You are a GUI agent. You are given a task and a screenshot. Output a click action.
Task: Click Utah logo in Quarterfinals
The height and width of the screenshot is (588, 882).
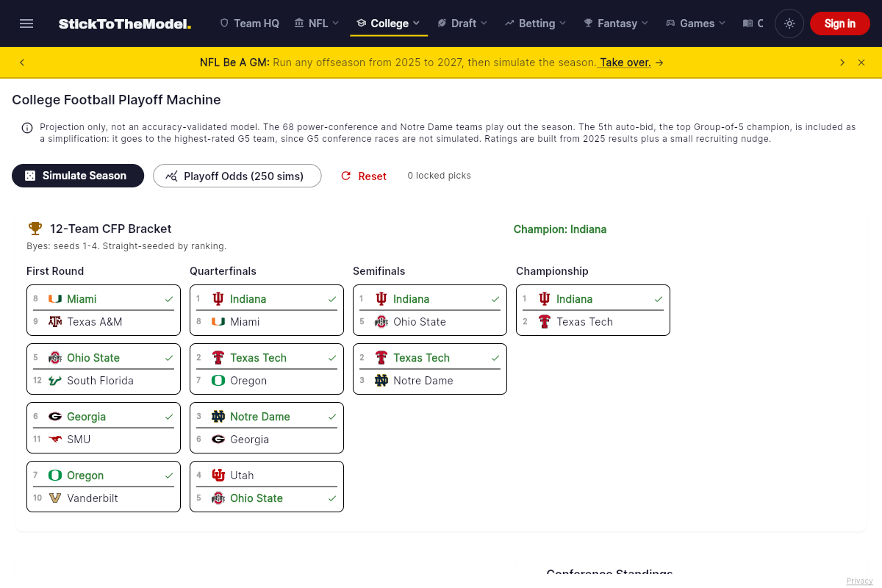(218, 476)
